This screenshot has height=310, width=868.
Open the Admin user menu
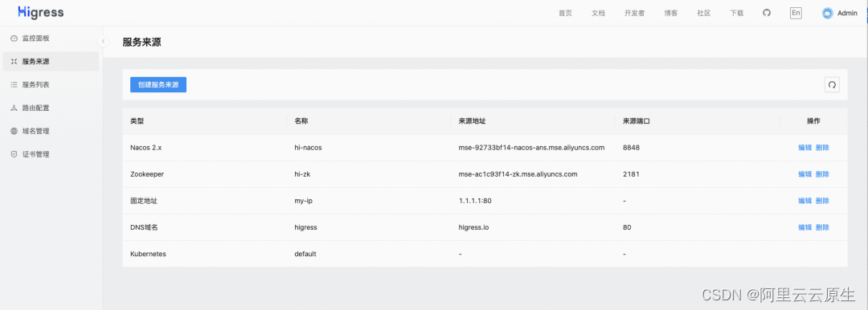840,14
